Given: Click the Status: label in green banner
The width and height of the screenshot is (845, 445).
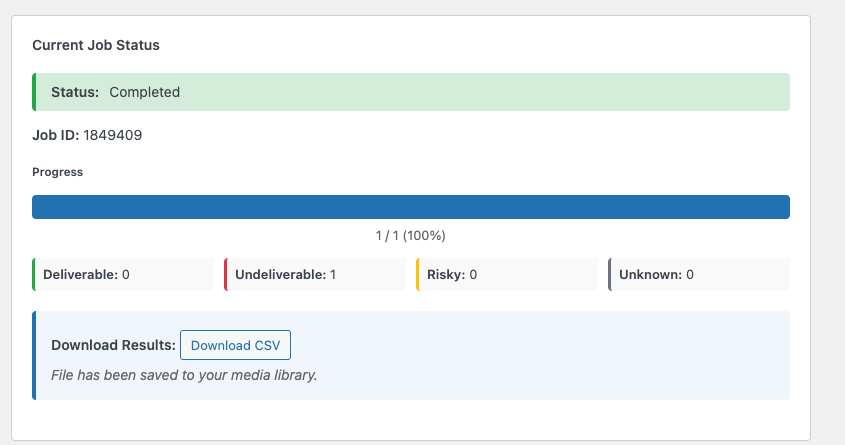Looking at the screenshot, I should 75,92.
